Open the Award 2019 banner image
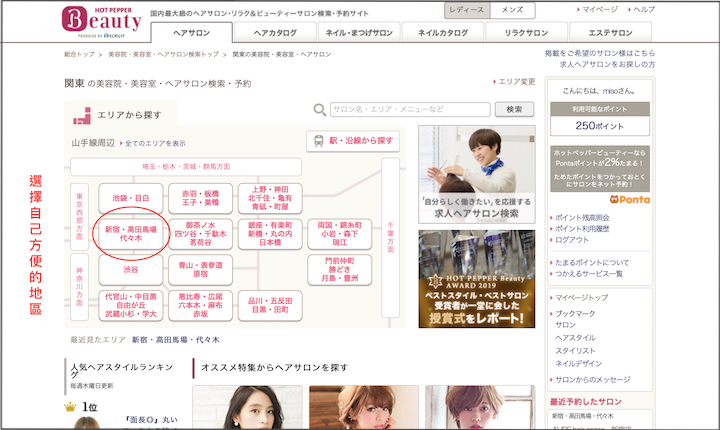Viewport: 720px width, 430px height. [476, 279]
